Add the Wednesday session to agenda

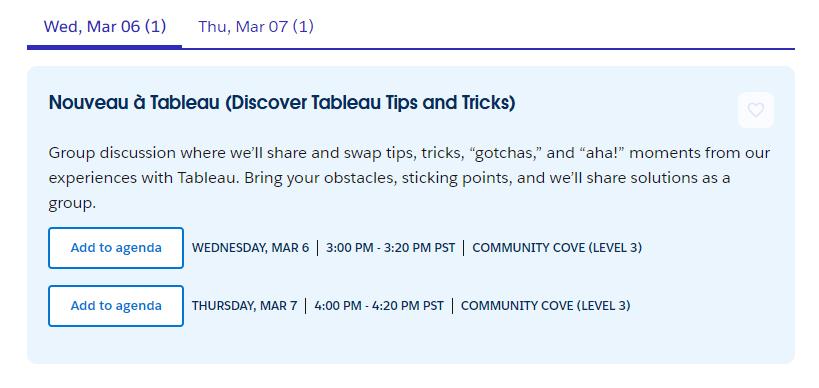(x=116, y=248)
